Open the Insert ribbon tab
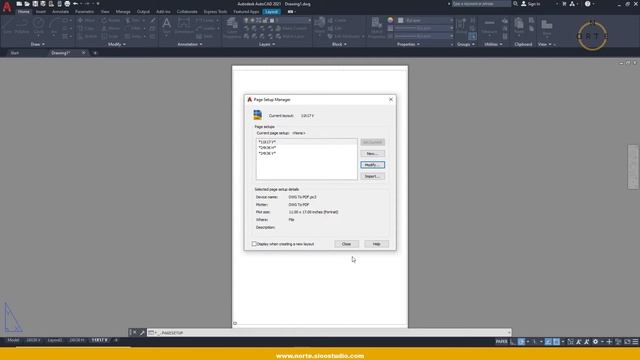 click(41, 12)
